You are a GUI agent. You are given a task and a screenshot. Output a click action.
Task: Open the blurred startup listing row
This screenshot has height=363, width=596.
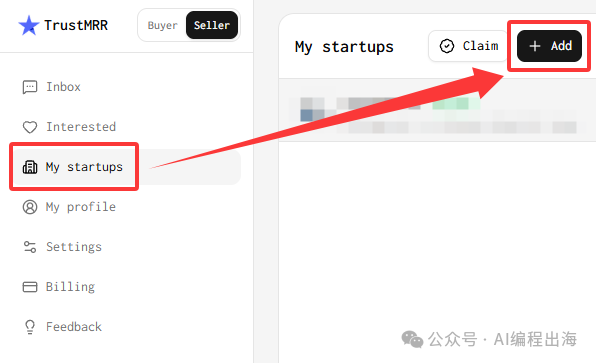(x=437, y=110)
